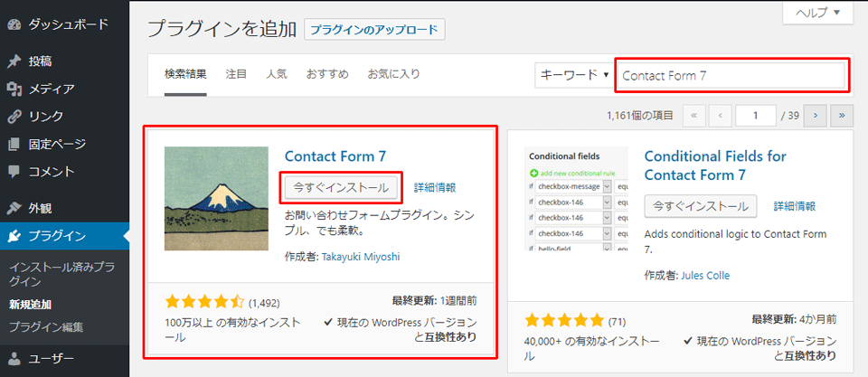Open Conditional Fields for Contact Form 7 title
Image resolution: width=868 pixels, height=377 pixels.
(x=715, y=165)
